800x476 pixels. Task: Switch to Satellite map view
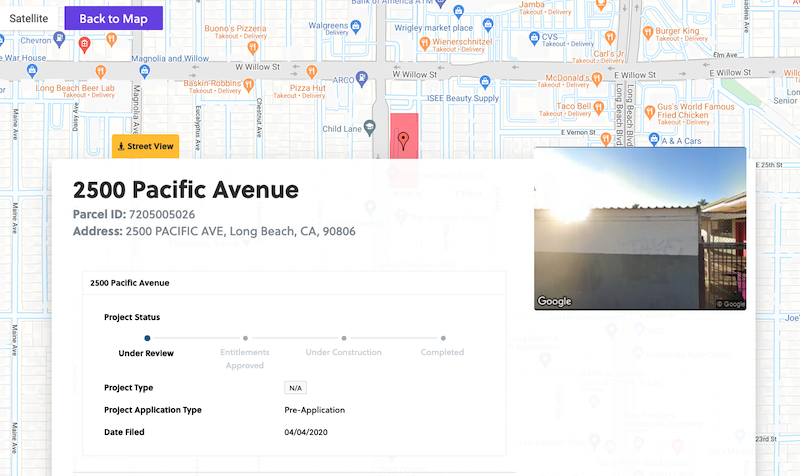coord(29,18)
